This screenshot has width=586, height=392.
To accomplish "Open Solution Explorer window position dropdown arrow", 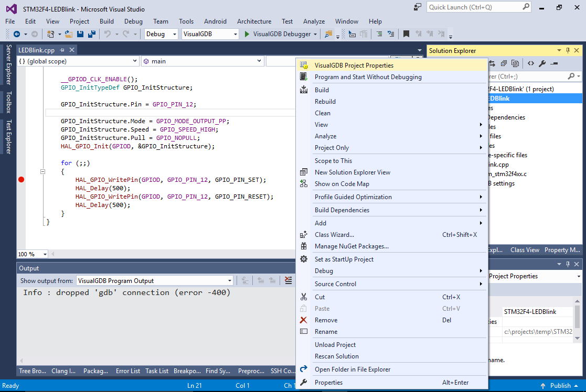I will (x=559, y=50).
